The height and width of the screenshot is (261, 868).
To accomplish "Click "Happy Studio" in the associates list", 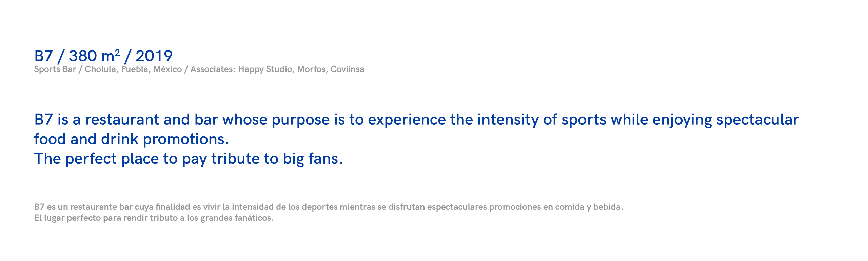I will click(265, 69).
